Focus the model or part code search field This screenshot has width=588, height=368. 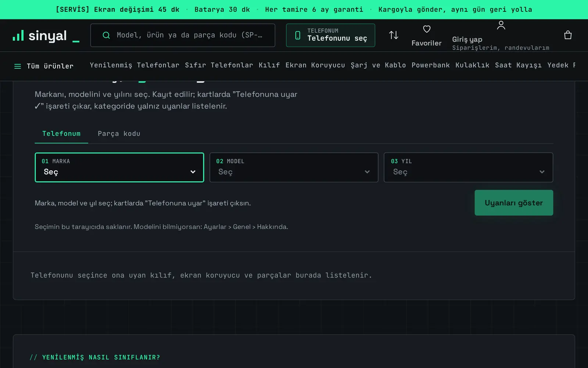click(183, 35)
